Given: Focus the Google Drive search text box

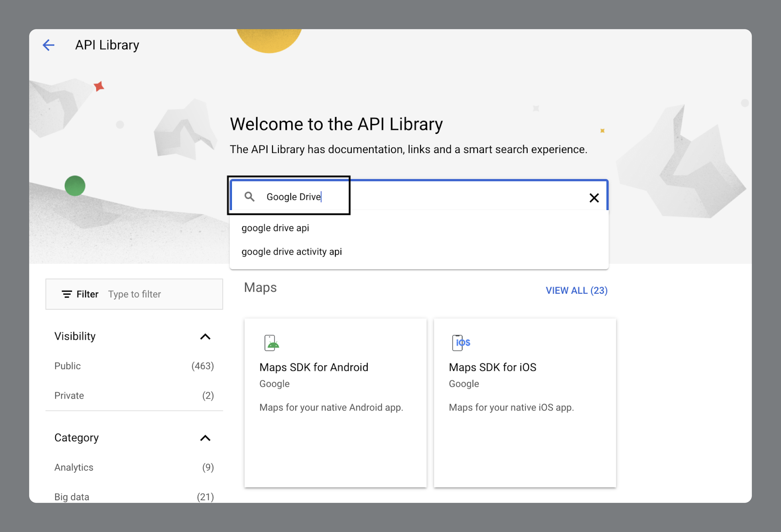Looking at the screenshot, I should (420, 197).
